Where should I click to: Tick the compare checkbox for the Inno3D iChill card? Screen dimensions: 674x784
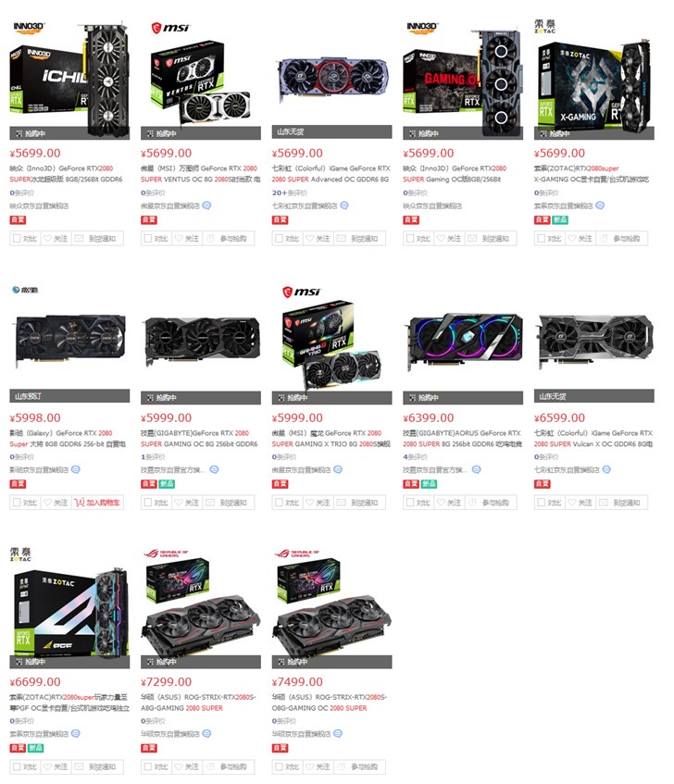(17, 239)
